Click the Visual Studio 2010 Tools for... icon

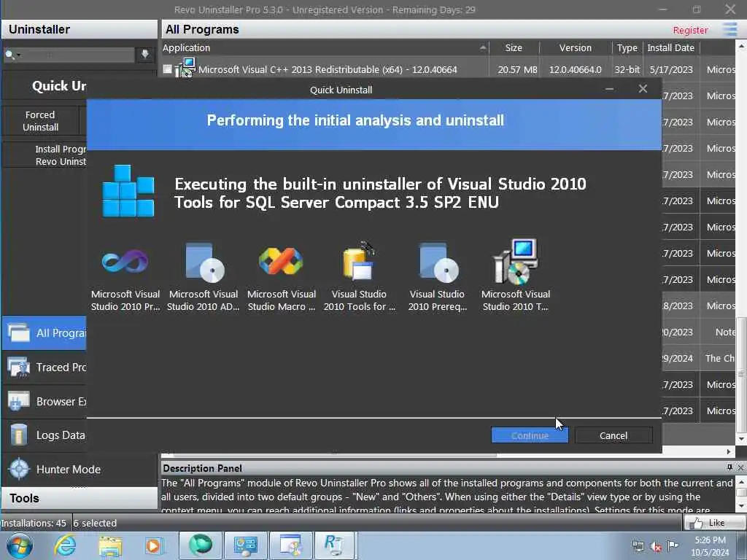[x=359, y=262]
